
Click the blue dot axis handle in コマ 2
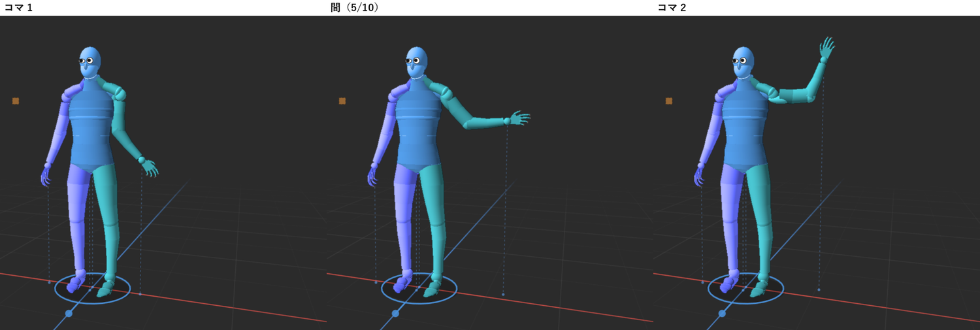[722, 314]
